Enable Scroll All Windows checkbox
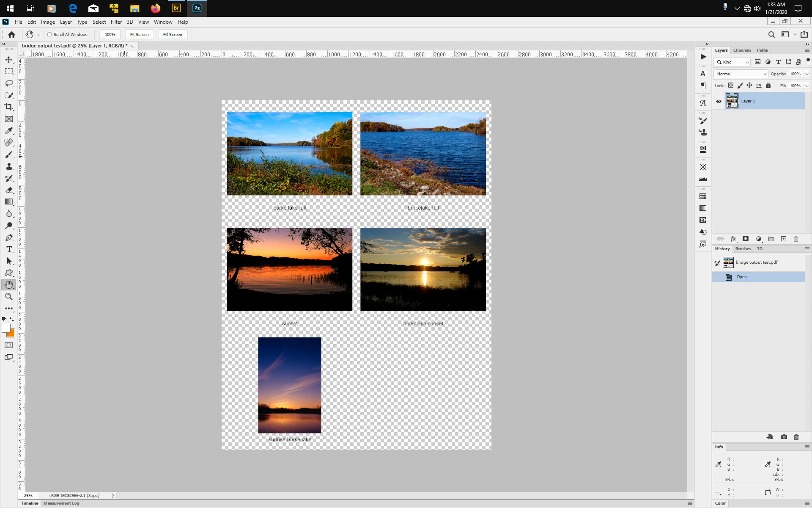This screenshot has width=812, height=508. point(49,35)
